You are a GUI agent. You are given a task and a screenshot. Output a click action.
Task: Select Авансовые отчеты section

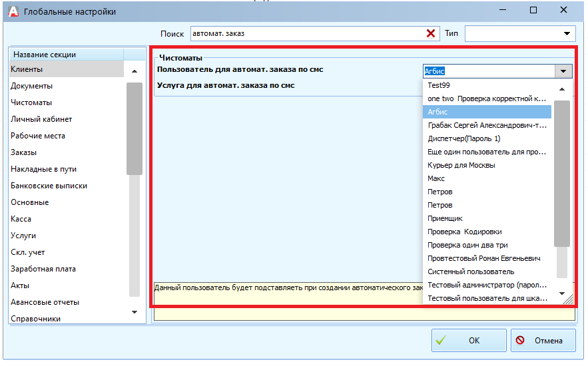tap(67, 302)
